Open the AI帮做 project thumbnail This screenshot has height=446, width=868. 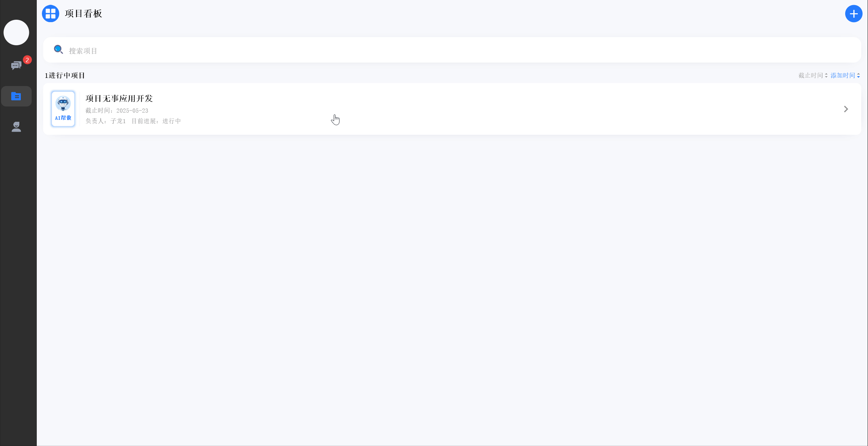[63, 109]
